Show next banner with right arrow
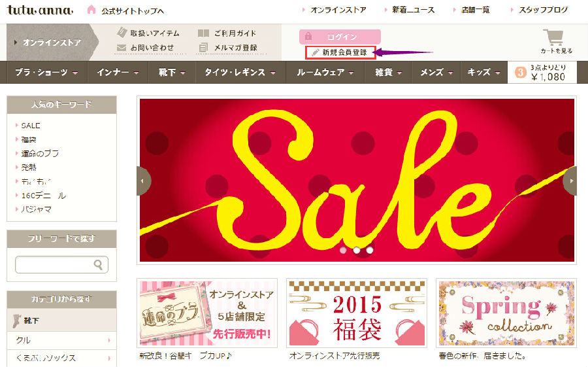 pos(570,181)
